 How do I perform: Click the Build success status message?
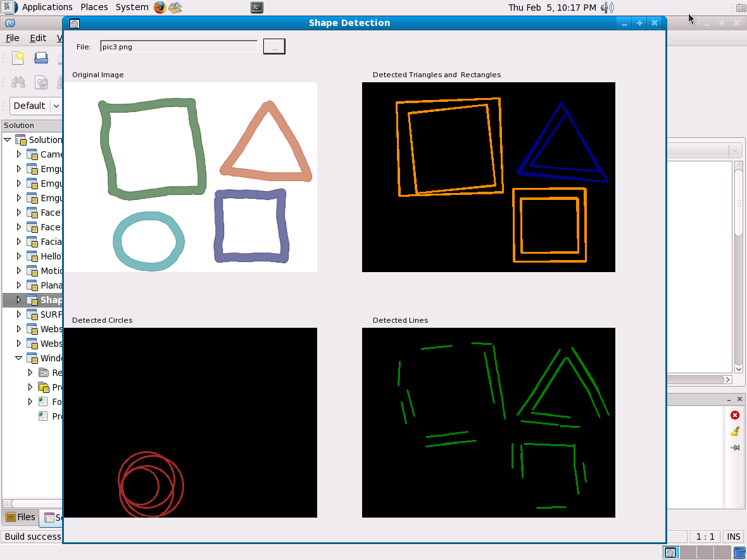coord(33,537)
